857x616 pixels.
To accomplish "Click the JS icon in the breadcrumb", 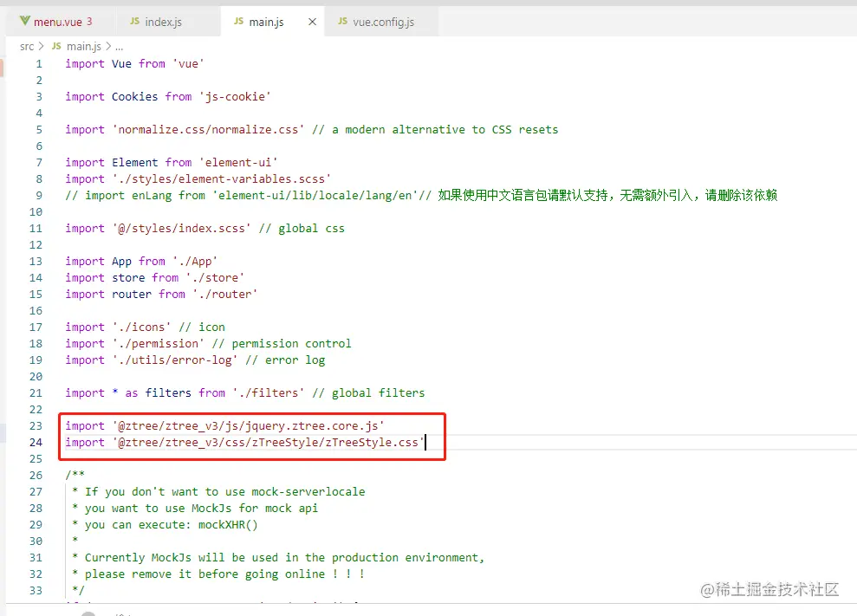I will [x=56, y=46].
